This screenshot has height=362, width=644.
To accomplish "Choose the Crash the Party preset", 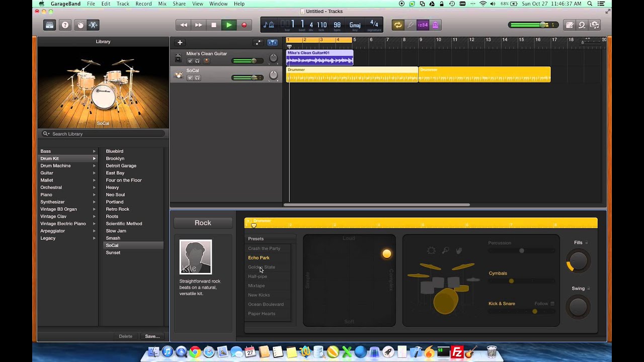I will coord(264,248).
